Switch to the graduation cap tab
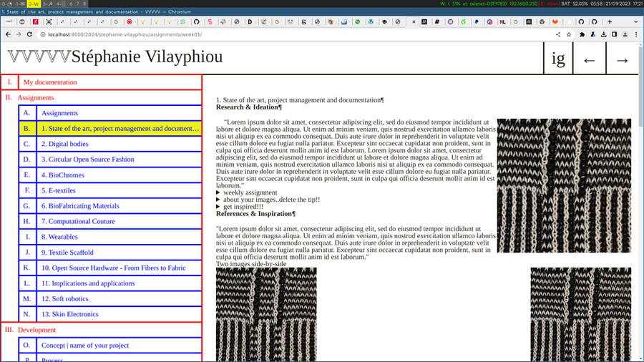This screenshot has height=362, width=644. [384, 21]
